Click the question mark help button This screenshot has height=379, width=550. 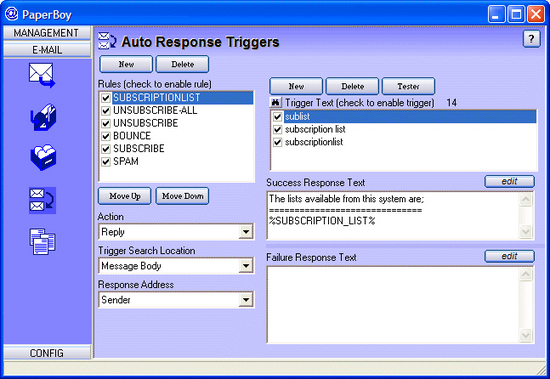531,39
